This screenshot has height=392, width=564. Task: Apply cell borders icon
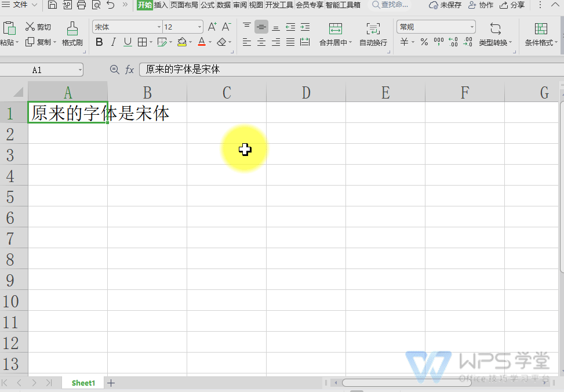click(143, 42)
